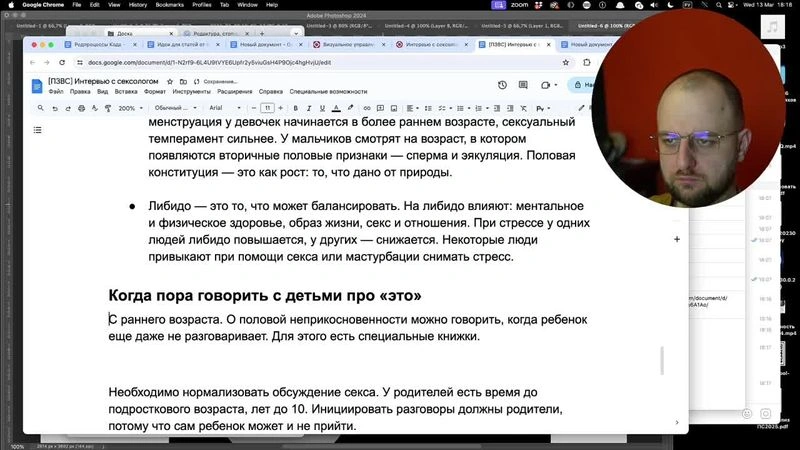The image size is (800, 450).
Task: Open the Инструменты menu
Action: [191, 92]
